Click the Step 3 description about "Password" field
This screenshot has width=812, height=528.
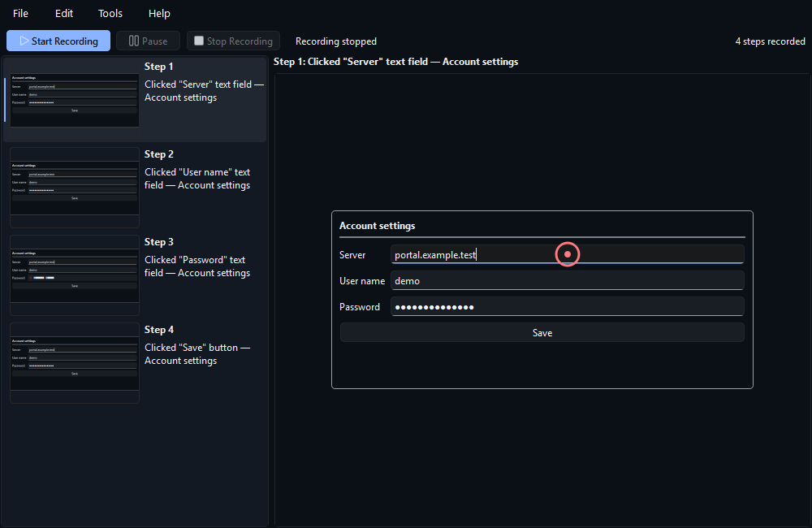[197, 266]
